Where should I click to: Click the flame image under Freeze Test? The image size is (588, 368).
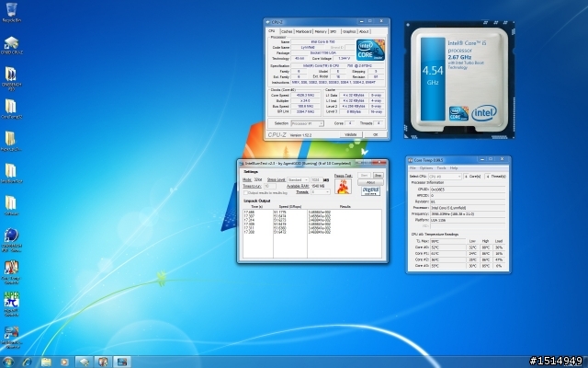click(343, 186)
